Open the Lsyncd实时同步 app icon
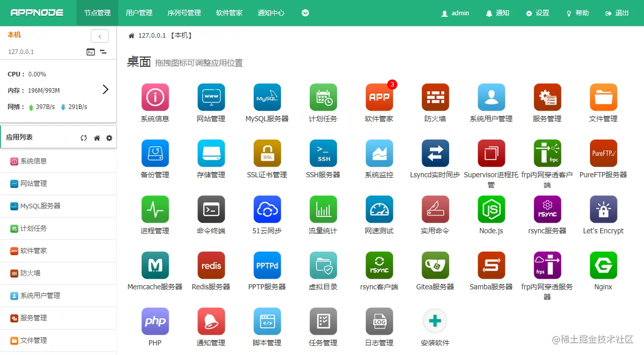The image size is (644, 355). (x=435, y=153)
